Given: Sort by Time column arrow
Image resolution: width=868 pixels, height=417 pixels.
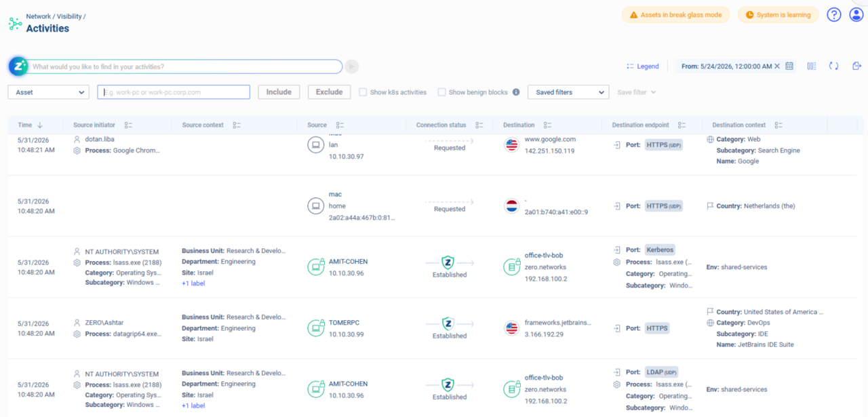Looking at the screenshot, I should pos(40,125).
